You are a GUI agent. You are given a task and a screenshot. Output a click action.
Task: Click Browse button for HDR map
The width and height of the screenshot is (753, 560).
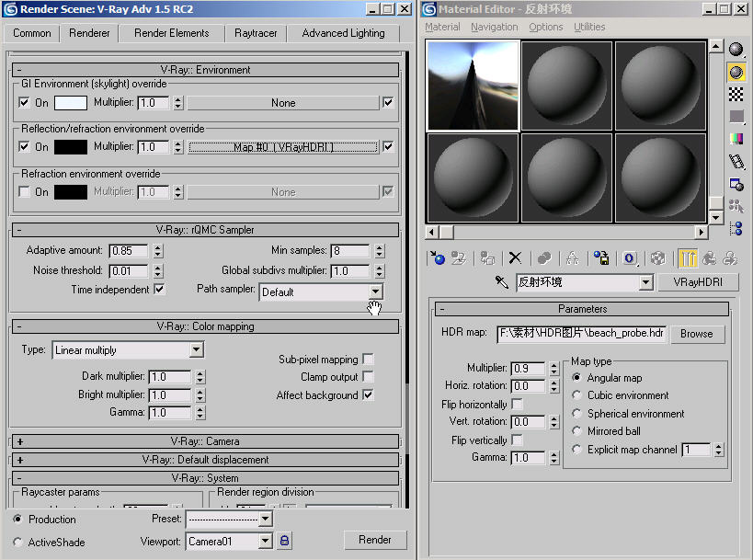[x=696, y=334]
